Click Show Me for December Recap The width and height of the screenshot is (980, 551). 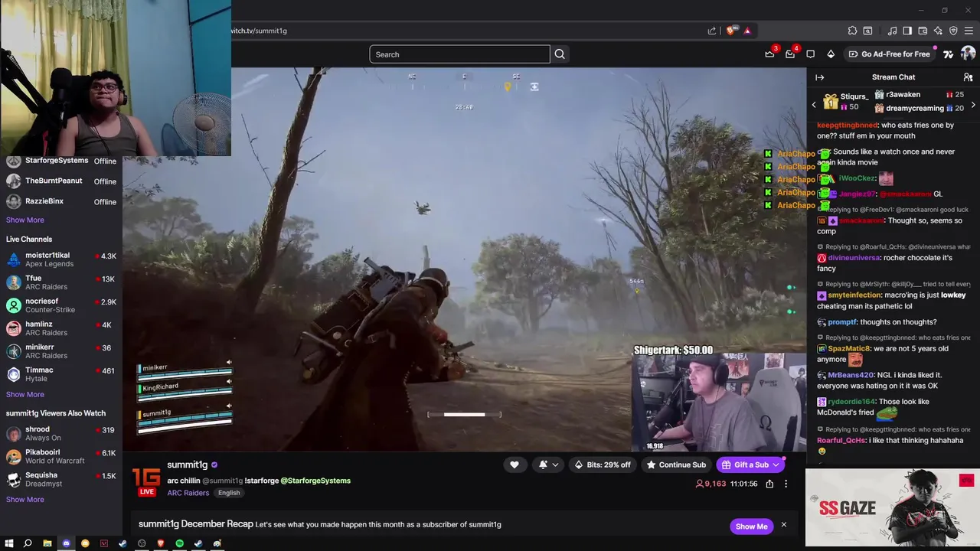[x=751, y=527]
